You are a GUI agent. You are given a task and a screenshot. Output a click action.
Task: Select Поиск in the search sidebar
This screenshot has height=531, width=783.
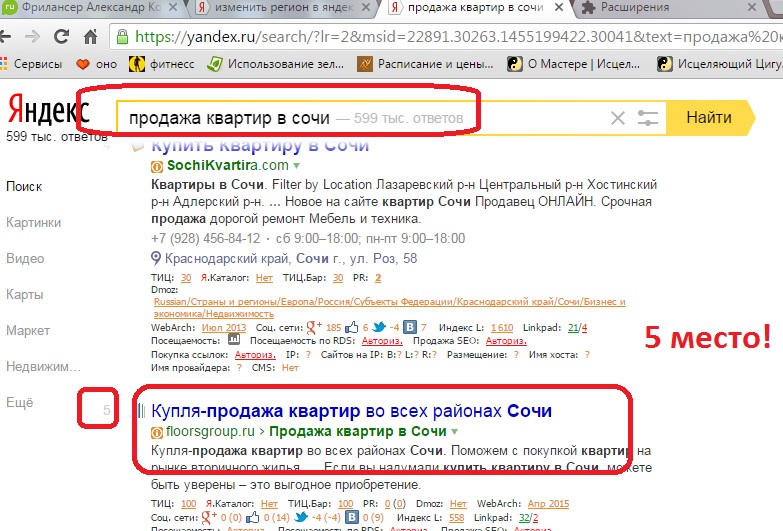coord(24,186)
